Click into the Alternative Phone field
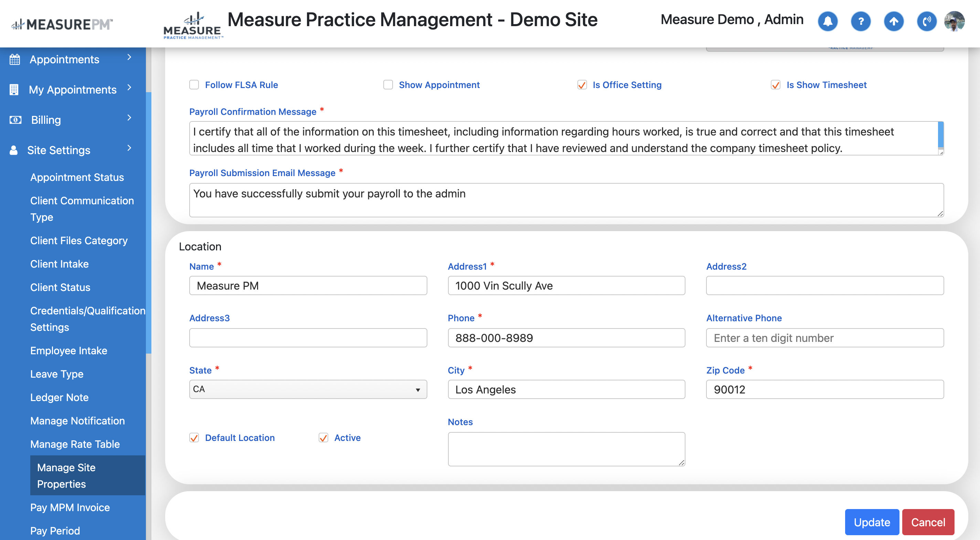 [824, 338]
